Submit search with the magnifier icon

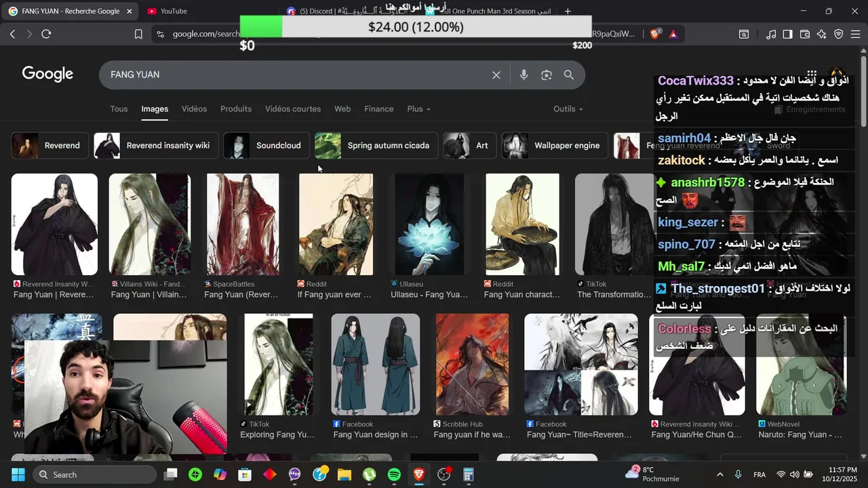(569, 75)
